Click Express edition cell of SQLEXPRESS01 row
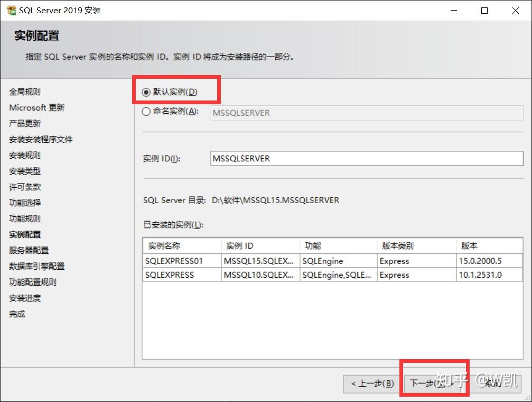Viewport: 532px width, 402px height. tap(417, 261)
